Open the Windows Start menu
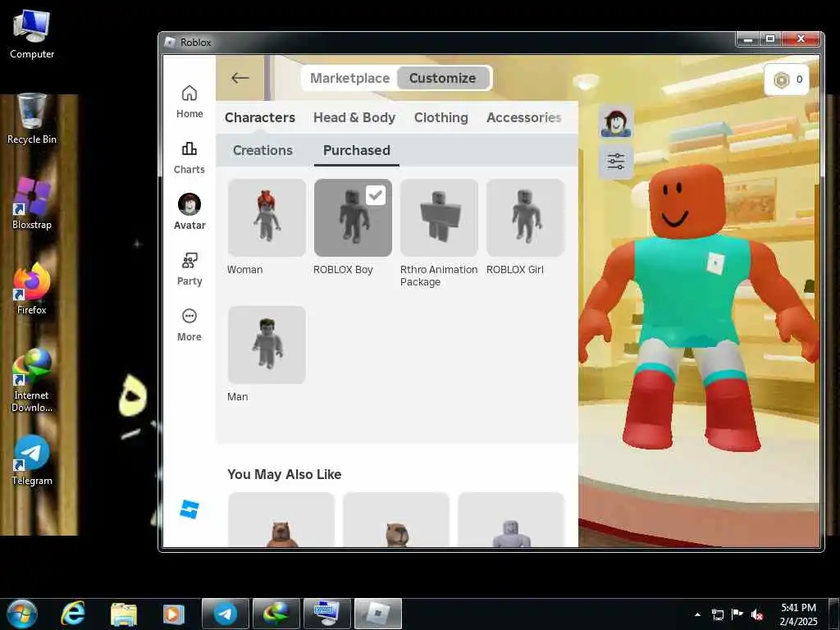840x630 pixels. point(22,614)
